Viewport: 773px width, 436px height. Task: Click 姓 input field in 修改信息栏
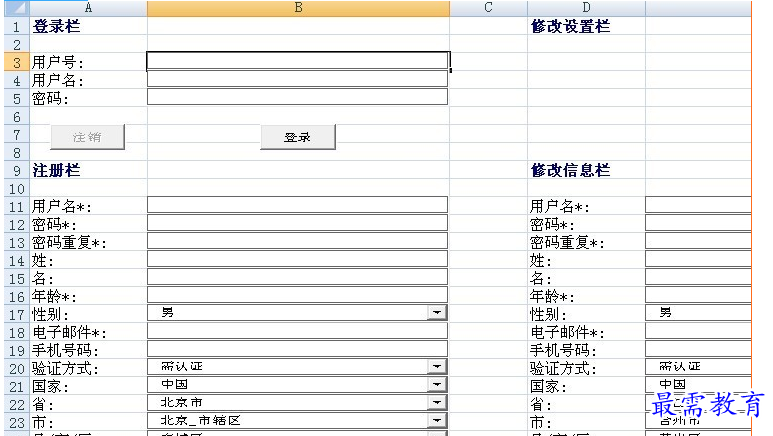[x=698, y=259]
